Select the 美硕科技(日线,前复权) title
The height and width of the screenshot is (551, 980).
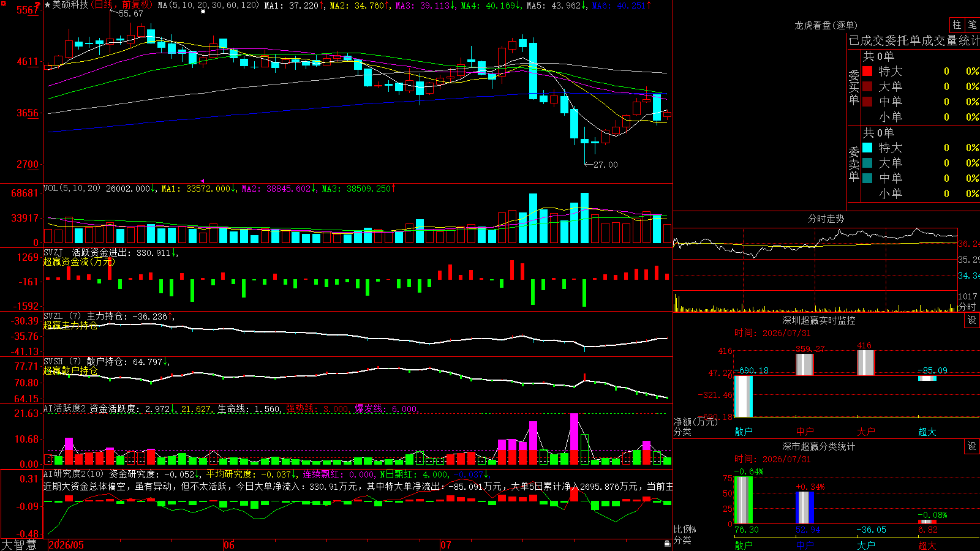[x=102, y=5]
